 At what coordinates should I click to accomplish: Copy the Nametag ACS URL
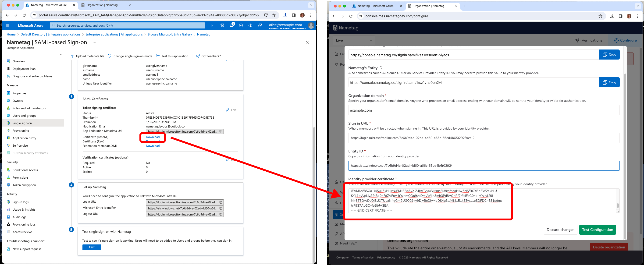(x=609, y=54)
